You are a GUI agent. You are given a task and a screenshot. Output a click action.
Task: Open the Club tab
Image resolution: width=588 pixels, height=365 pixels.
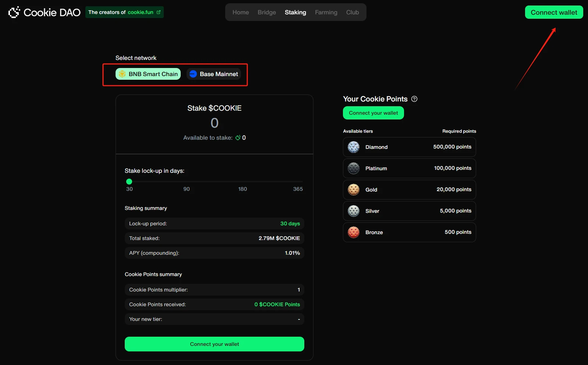click(x=352, y=12)
